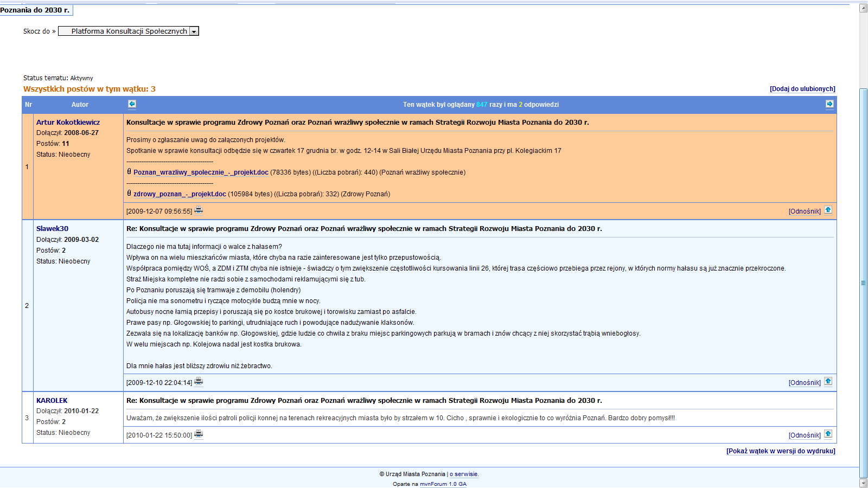
Task: Jump to top icon in Artur's post
Action: click(828, 210)
